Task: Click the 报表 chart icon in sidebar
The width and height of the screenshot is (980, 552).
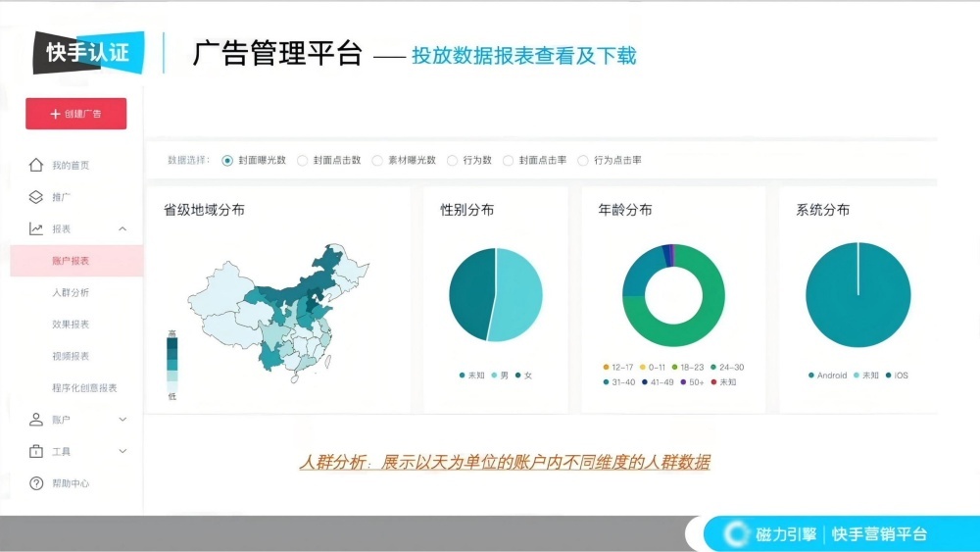Action: (35, 228)
